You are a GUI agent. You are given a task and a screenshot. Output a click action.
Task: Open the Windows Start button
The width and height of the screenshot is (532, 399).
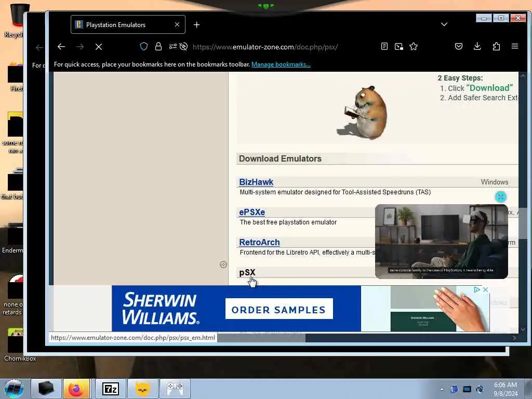(x=14, y=389)
